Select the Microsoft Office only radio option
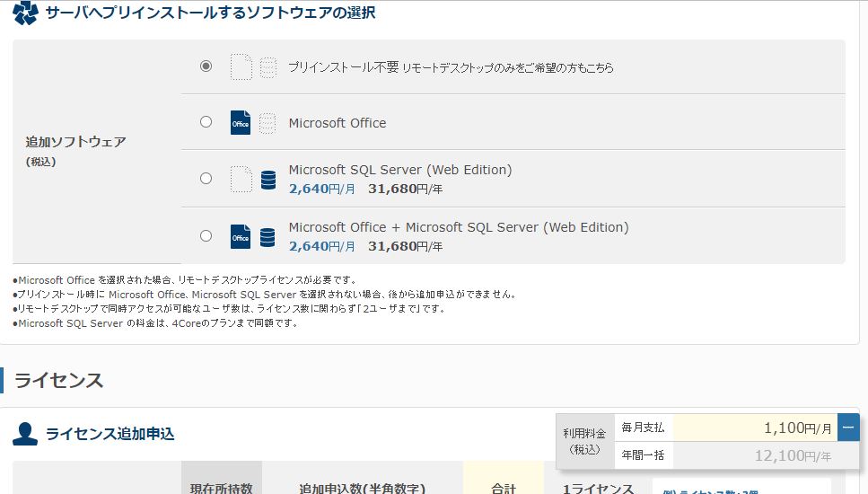This screenshot has width=868, height=494. [206, 122]
